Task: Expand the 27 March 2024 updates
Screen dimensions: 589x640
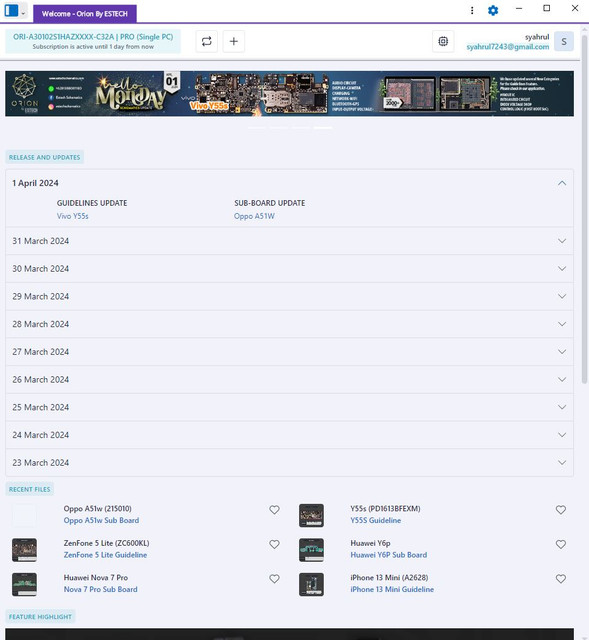Action: (289, 352)
